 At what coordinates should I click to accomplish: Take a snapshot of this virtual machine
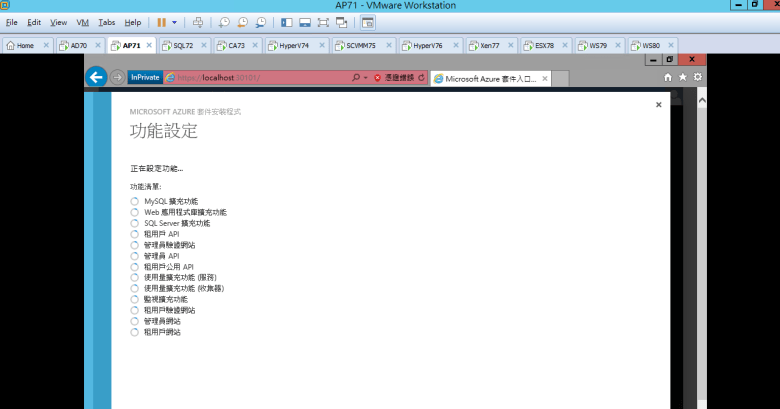pyautogui.click(x=225, y=21)
